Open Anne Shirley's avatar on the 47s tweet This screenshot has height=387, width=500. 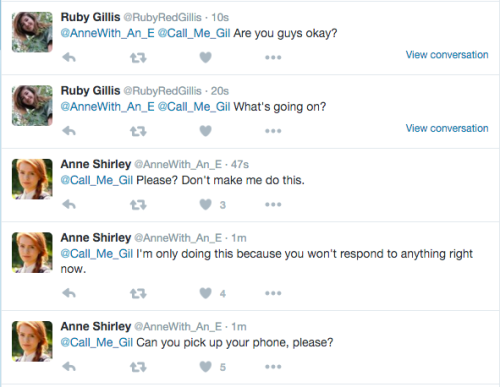point(32,179)
